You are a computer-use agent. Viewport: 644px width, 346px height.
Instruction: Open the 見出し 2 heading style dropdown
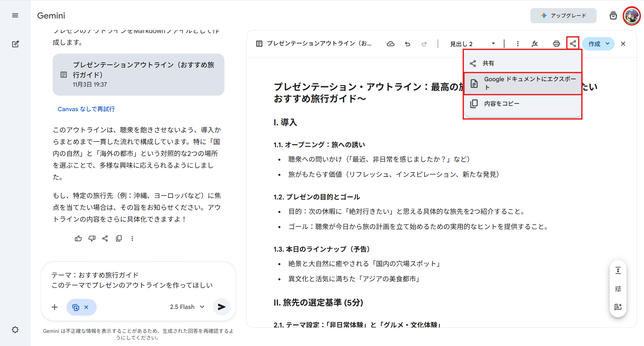coord(472,44)
